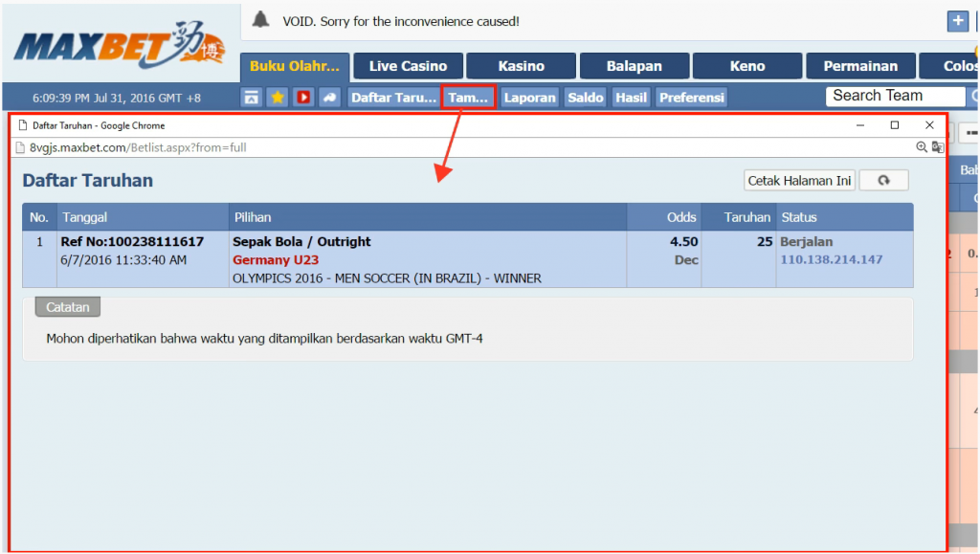Open the calendar icon in the toolbar

point(252,98)
